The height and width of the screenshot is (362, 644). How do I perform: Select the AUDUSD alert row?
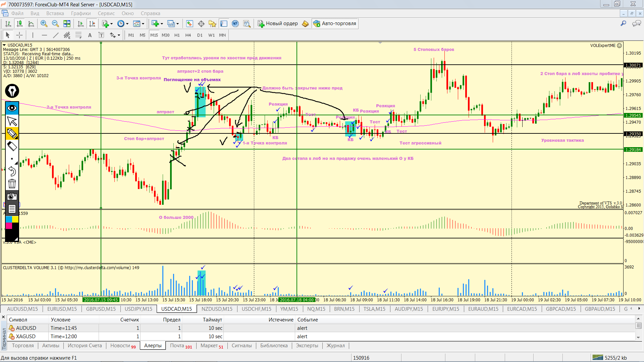point(321,328)
